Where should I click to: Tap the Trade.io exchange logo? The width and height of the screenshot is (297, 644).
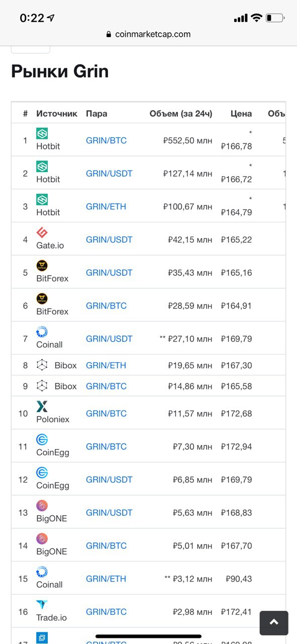coord(42,605)
